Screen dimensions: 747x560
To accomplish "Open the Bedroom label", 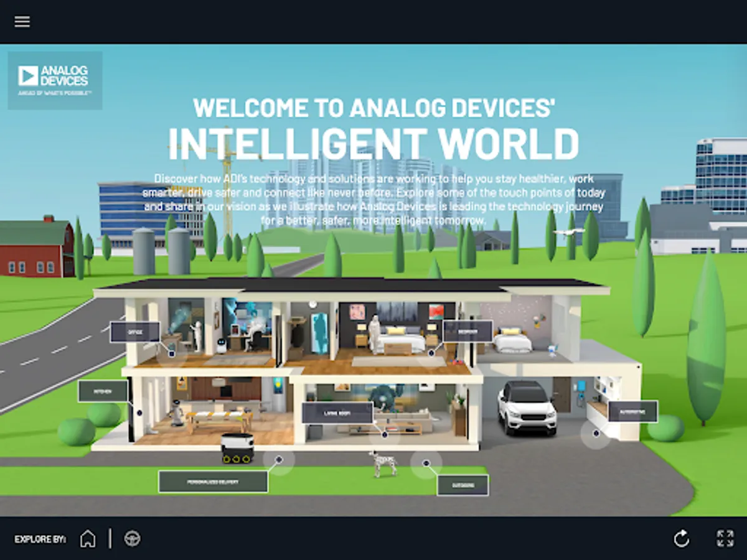I will pos(467,331).
